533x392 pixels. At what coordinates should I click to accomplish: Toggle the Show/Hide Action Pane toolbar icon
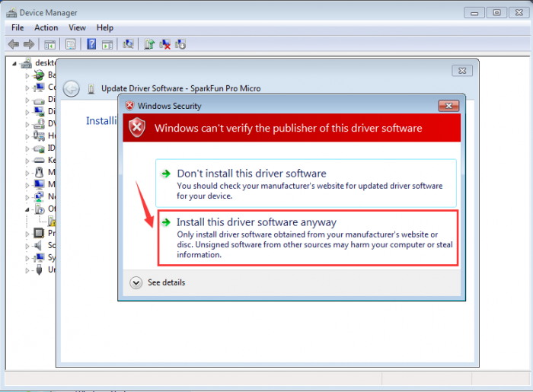point(107,44)
